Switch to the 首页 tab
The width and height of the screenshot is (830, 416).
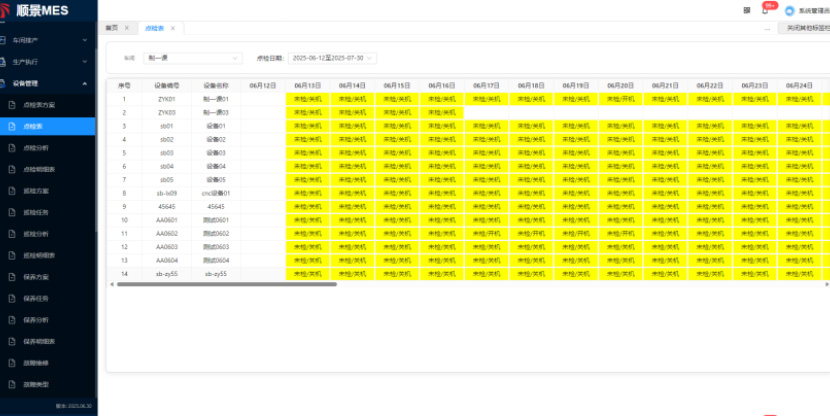(112, 28)
